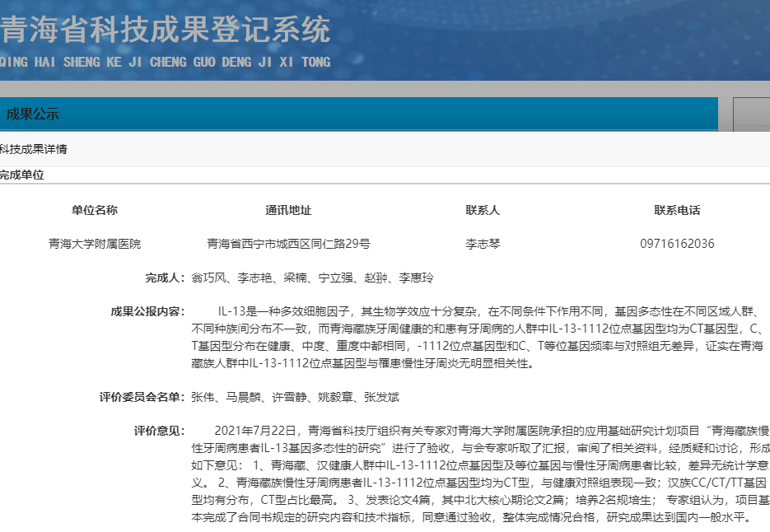Viewport: 770px width, 532px height.
Task: Click the 通讯地址 column header
Action: pos(288,210)
